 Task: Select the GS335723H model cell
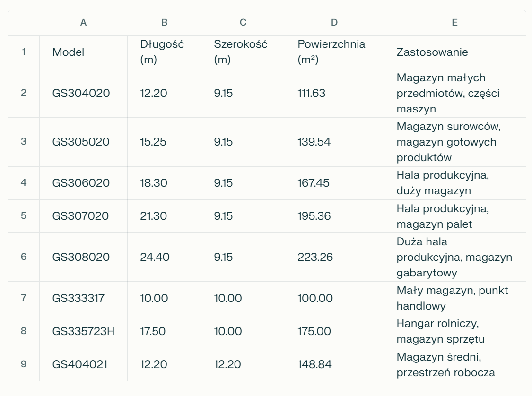coord(83,331)
